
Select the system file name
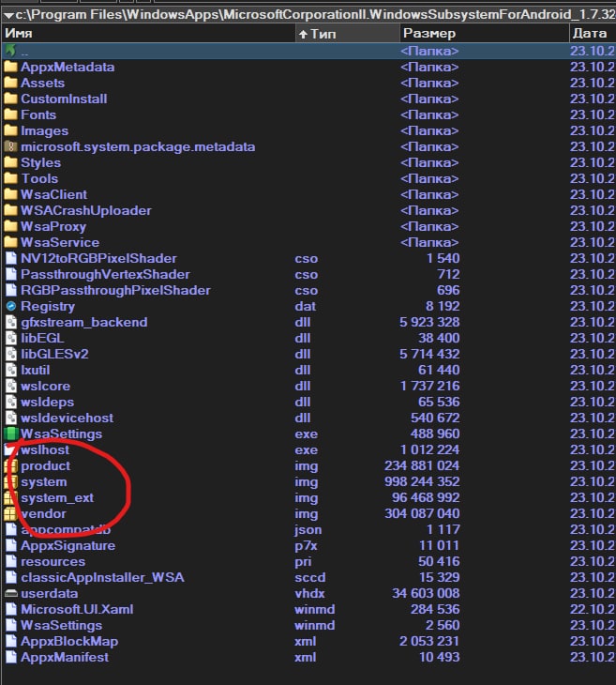pos(44,482)
